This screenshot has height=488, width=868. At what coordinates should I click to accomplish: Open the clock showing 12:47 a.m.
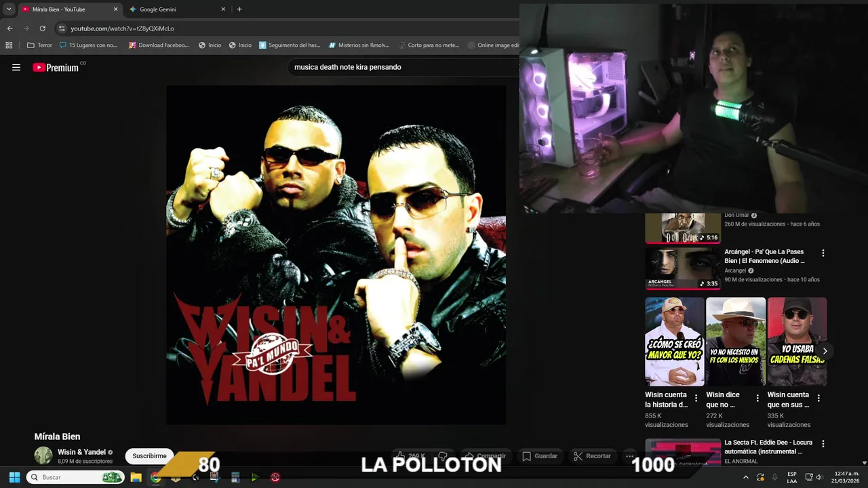tap(846, 477)
